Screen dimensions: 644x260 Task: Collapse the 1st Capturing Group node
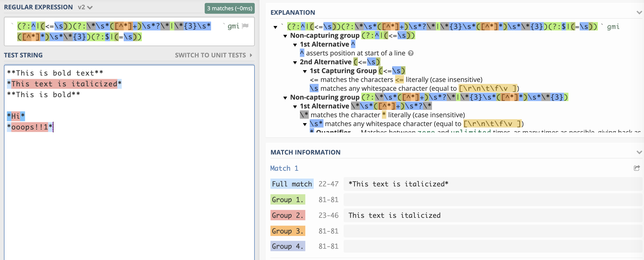(x=305, y=71)
